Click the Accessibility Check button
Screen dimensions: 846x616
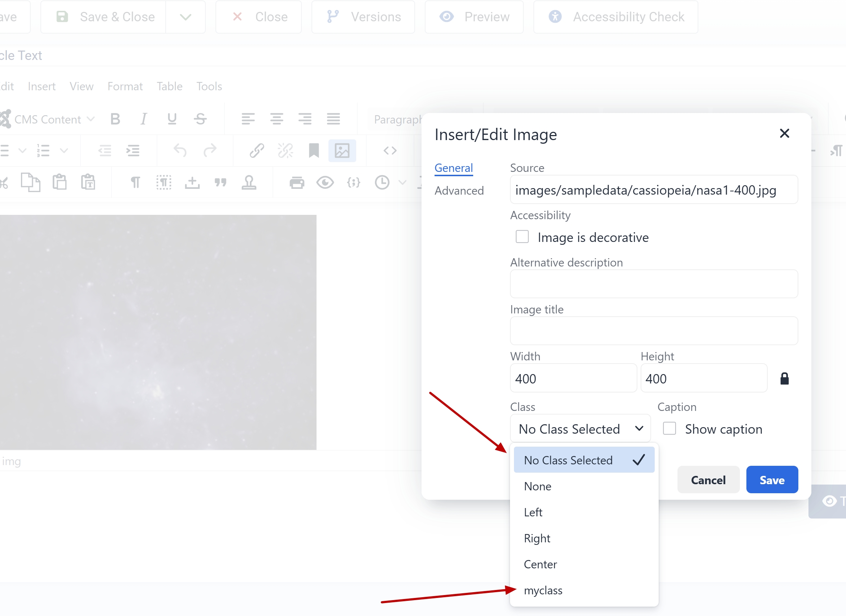pyautogui.click(x=615, y=17)
